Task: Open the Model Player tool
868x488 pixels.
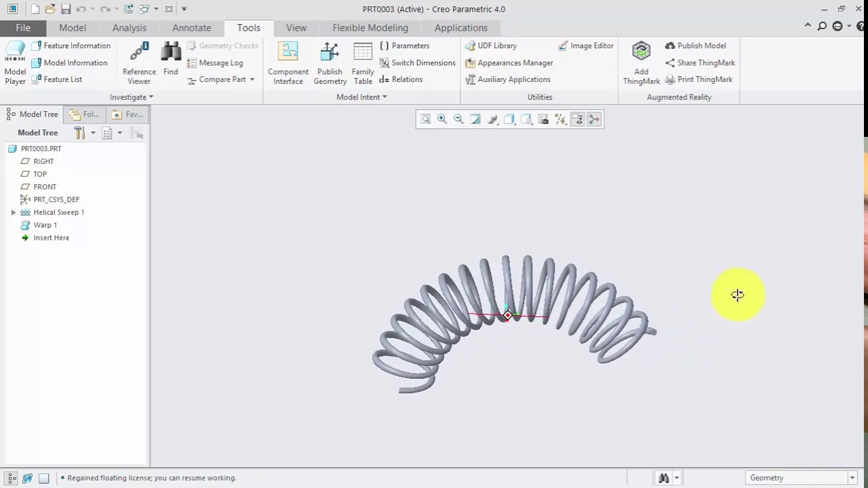Action: coord(15,63)
